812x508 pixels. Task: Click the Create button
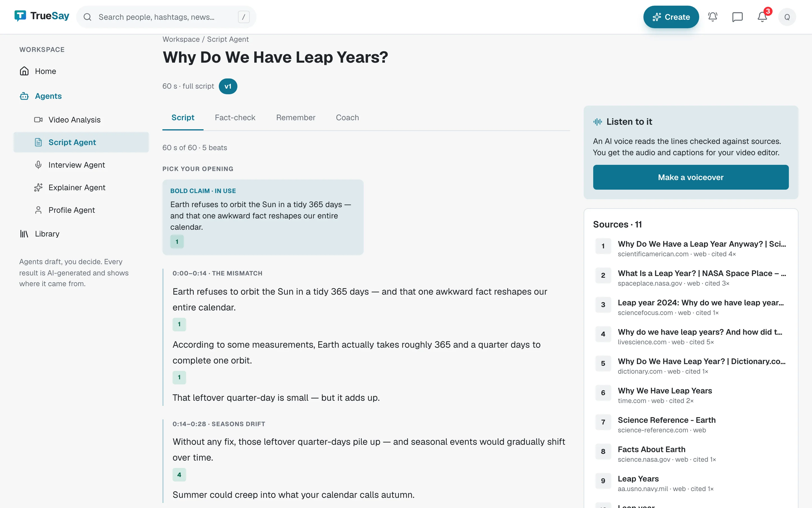(x=671, y=17)
